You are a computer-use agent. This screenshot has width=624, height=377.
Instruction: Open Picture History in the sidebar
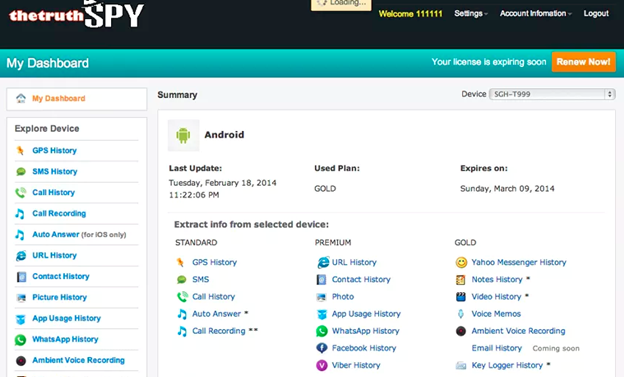pyautogui.click(x=60, y=297)
